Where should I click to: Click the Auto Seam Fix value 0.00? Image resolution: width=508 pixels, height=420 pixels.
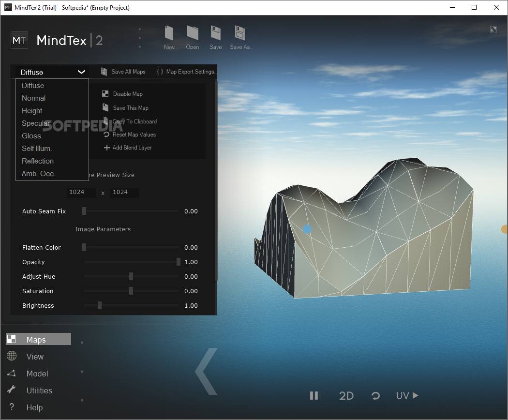pyautogui.click(x=191, y=211)
